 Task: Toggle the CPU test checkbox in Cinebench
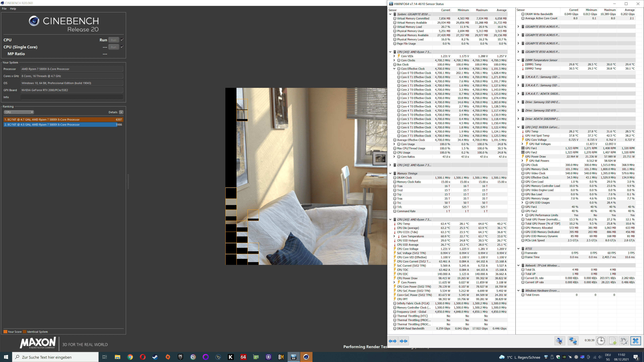[122, 40]
